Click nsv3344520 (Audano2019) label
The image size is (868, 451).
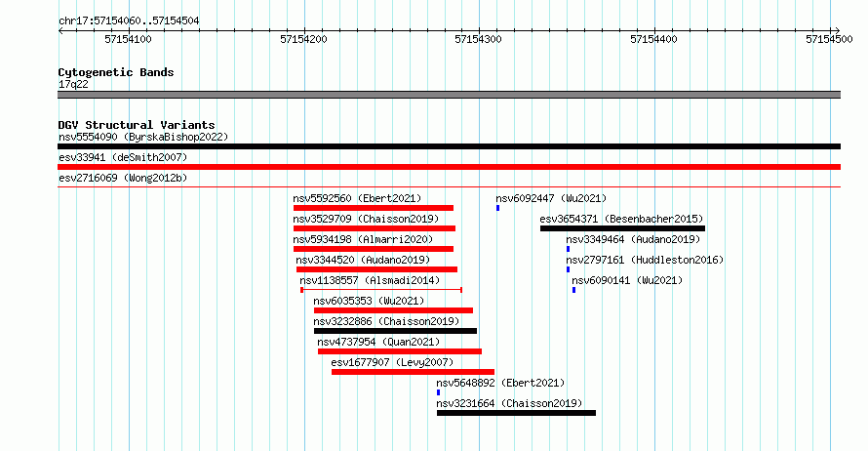pos(363,260)
